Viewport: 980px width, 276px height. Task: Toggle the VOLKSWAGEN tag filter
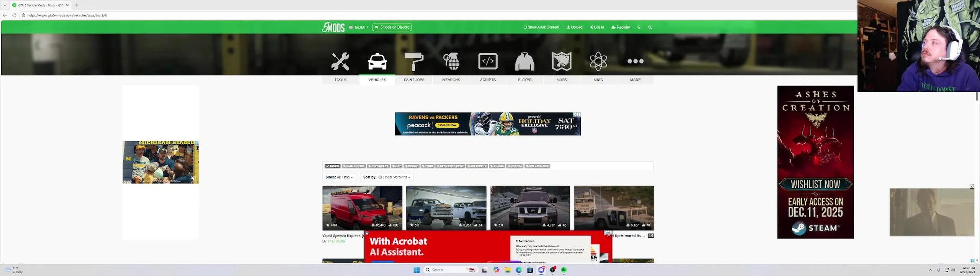(537, 166)
